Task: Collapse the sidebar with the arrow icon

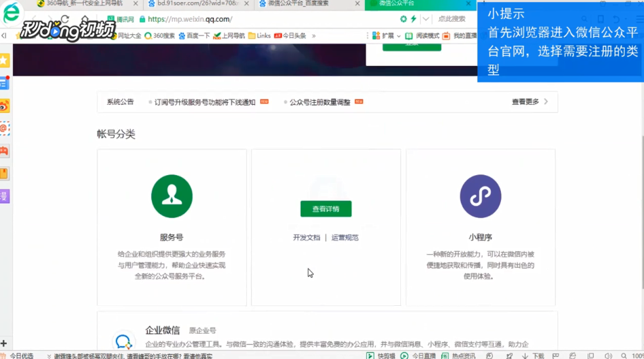Action: 4,35
